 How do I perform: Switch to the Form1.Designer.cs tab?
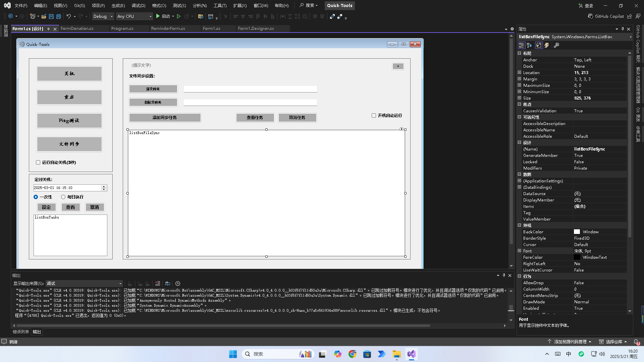(x=256, y=28)
